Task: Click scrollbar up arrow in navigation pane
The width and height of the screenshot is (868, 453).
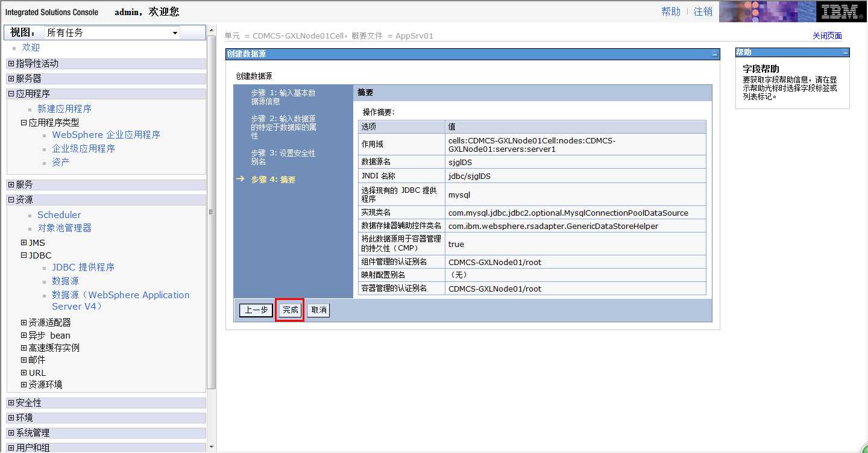Action: (211, 30)
